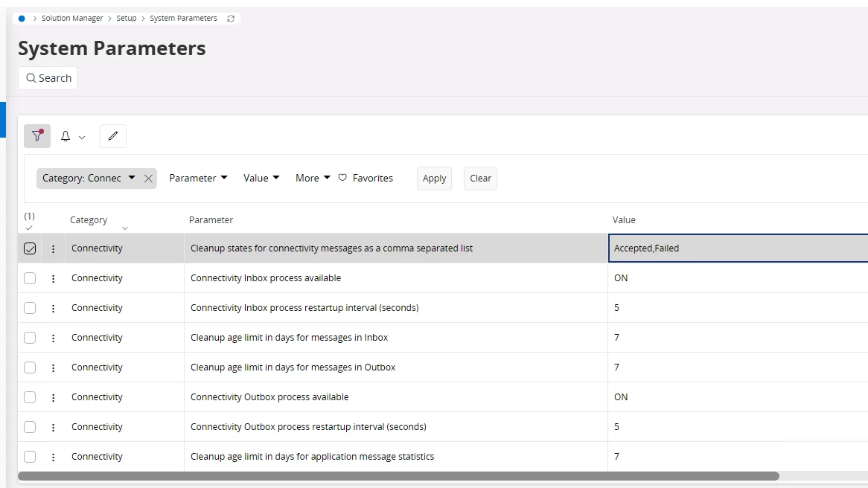The height and width of the screenshot is (488, 868).
Task: Click the refresh icon beside breadcrumb
Action: (x=231, y=19)
